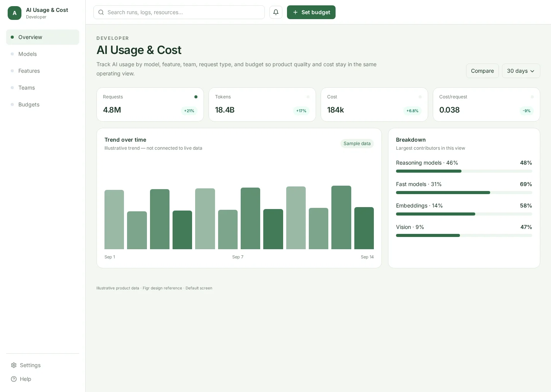Viewport: 551px width, 392px height.
Task: Focus the search runs, logs, resources field
Action: [x=179, y=12]
